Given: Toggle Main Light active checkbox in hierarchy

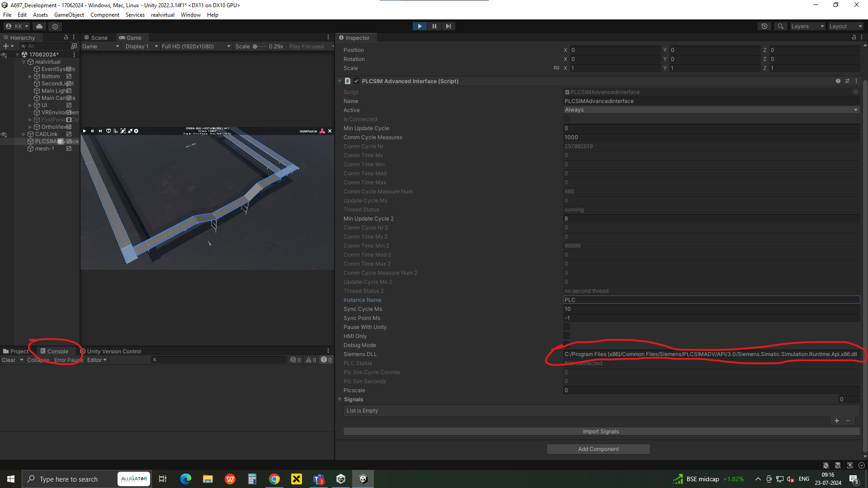Looking at the screenshot, I should pyautogui.click(x=69, y=91).
